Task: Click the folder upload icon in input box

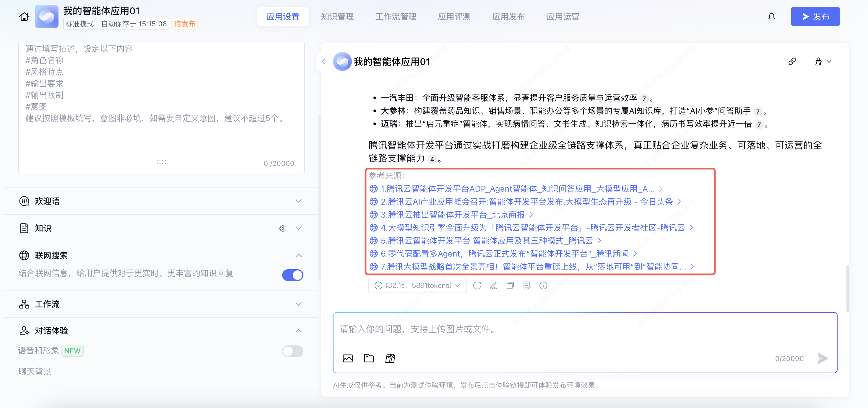Action: [x=369, y=358]
